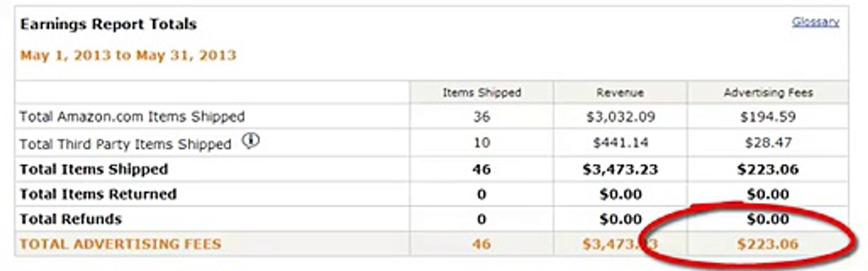Click the $28.47 advertising fee value
Image resolution: width=868 pixels, height=271 pixels.
point(768,143)
